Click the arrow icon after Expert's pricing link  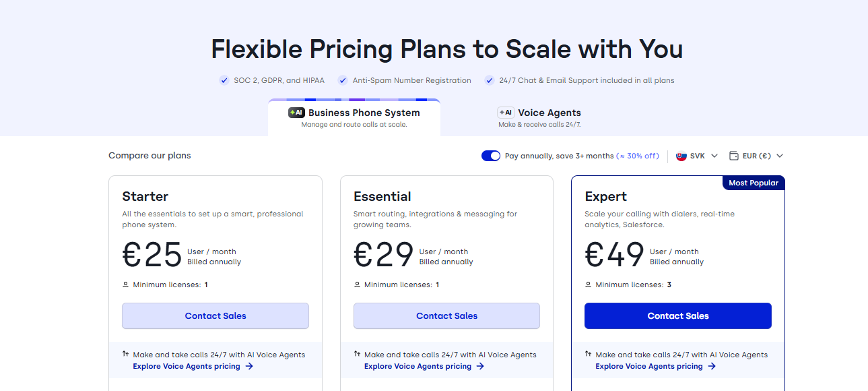tap(712, 366)
